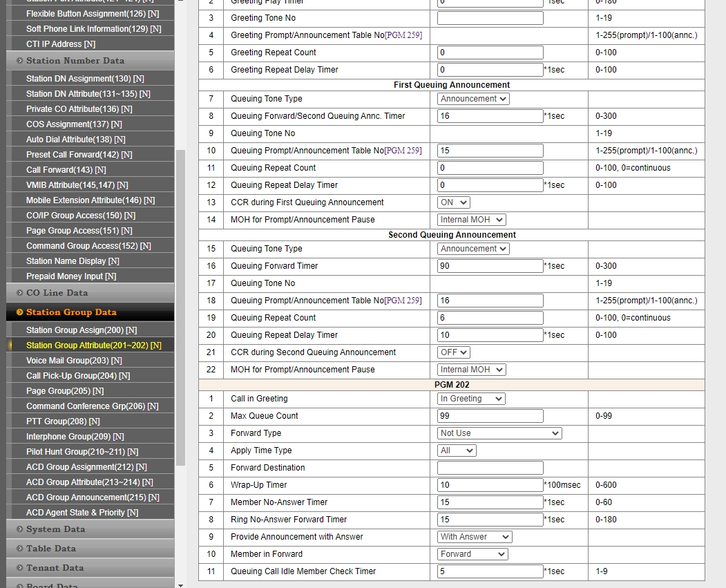Toggle CCR during First Queuing Announcement dropdown
This screenshot has height=588, width=726.
(x=454, y=202)
